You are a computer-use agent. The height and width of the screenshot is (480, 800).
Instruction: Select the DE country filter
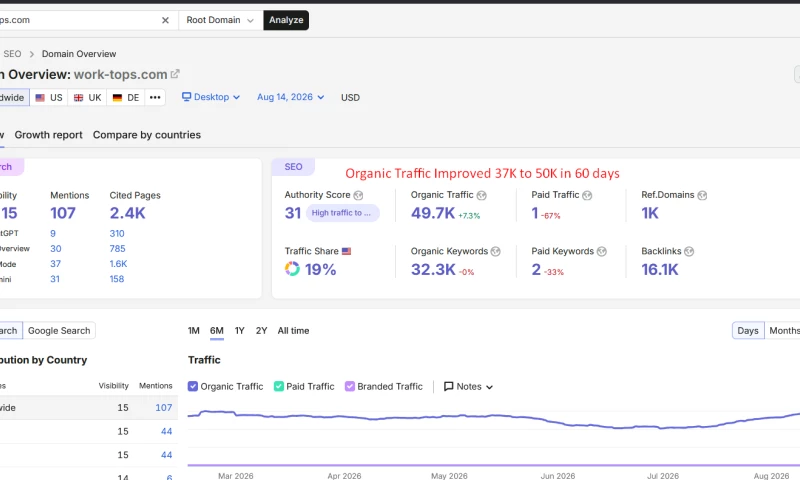(126, 97)
